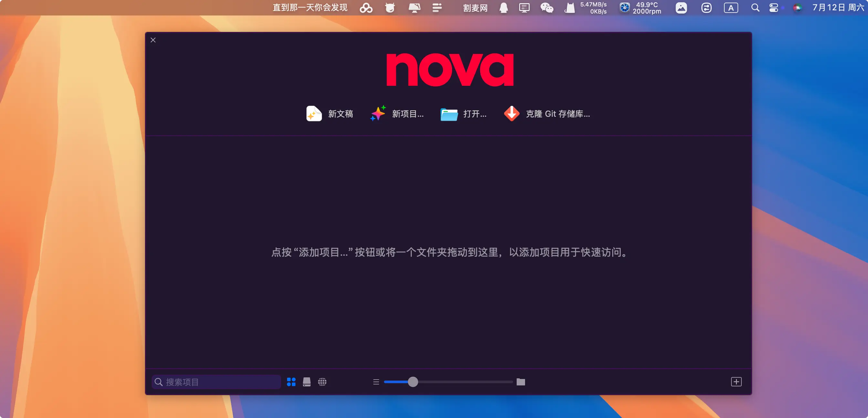This screenshot has width=868, height=418.
Task: Click the Bear face menu bar icon
Action: (390, 8)
